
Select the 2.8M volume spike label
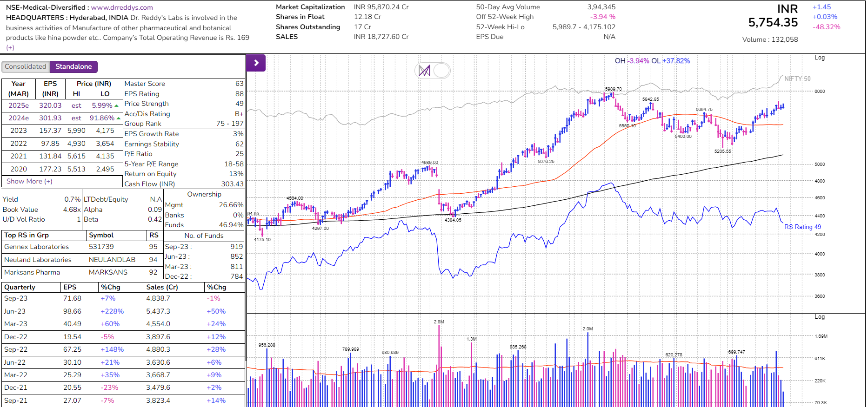439,322
